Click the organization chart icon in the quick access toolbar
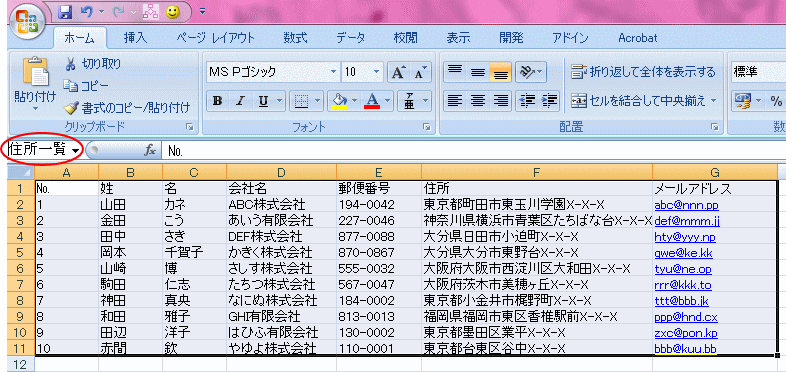Viewport: 786px width, 372px height. pos(150,12)
